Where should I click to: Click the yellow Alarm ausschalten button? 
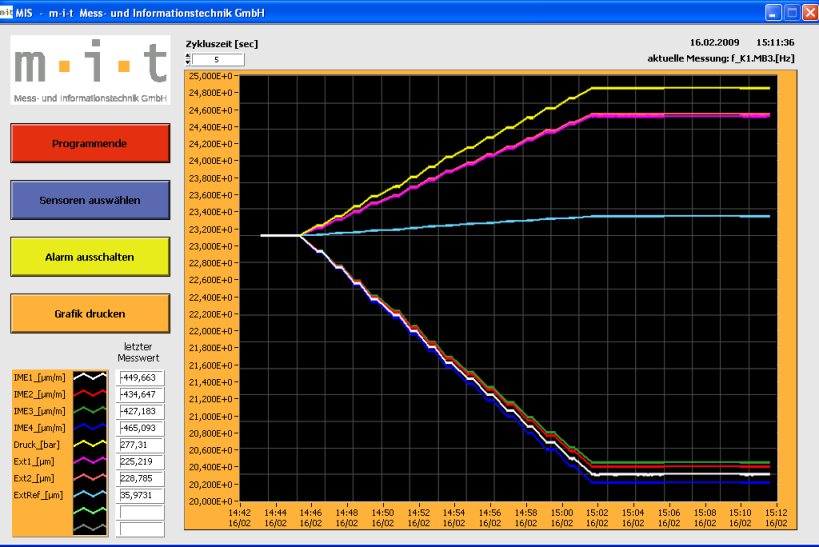point(90,257)
